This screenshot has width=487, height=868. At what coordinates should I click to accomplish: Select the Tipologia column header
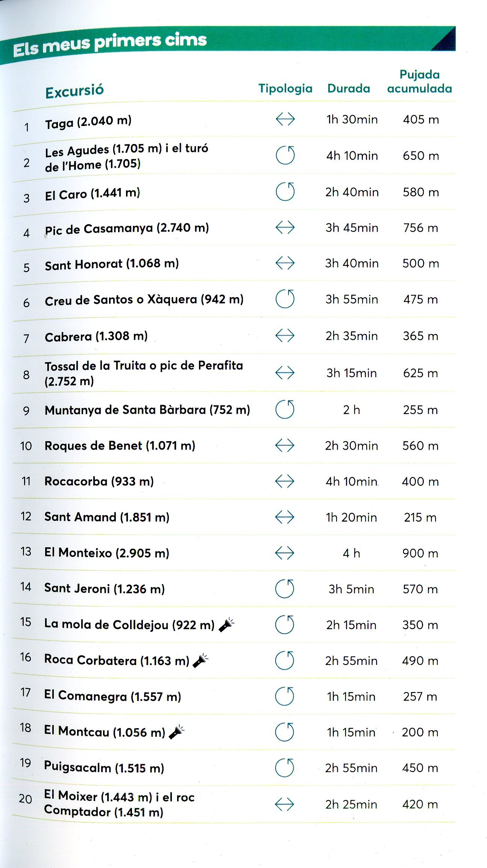point(285,88)
